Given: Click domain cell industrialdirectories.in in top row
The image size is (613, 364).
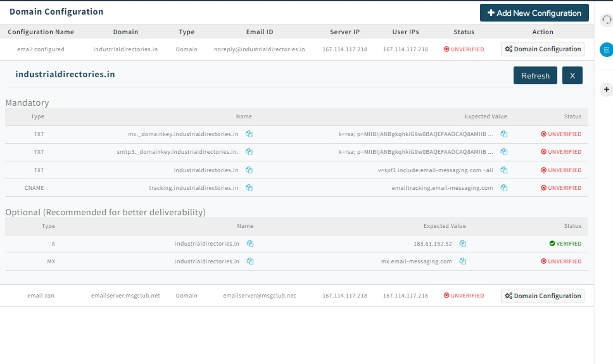Looking at the screenshot, I should [x=125, y=49].
